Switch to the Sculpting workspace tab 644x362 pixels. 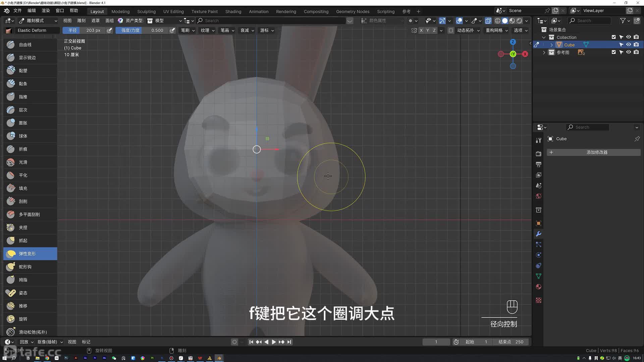click(x=146, y=11)
